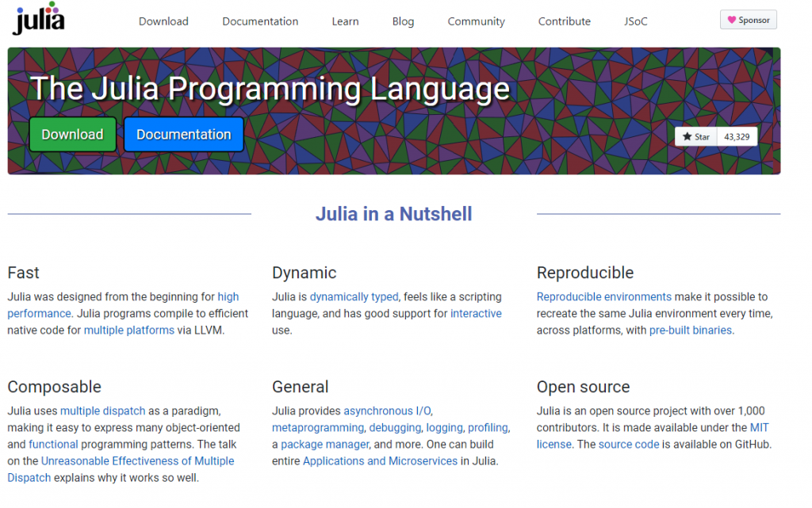Open the Blog page

pyautogui.click(x=403, y=21)
